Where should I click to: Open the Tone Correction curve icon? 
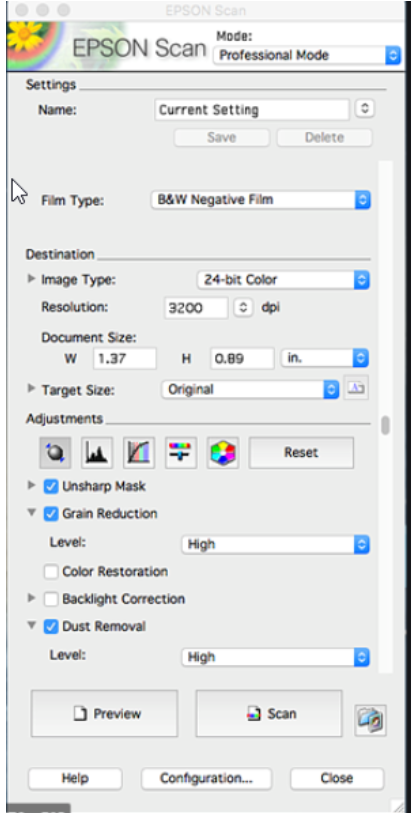click(139, 452)
